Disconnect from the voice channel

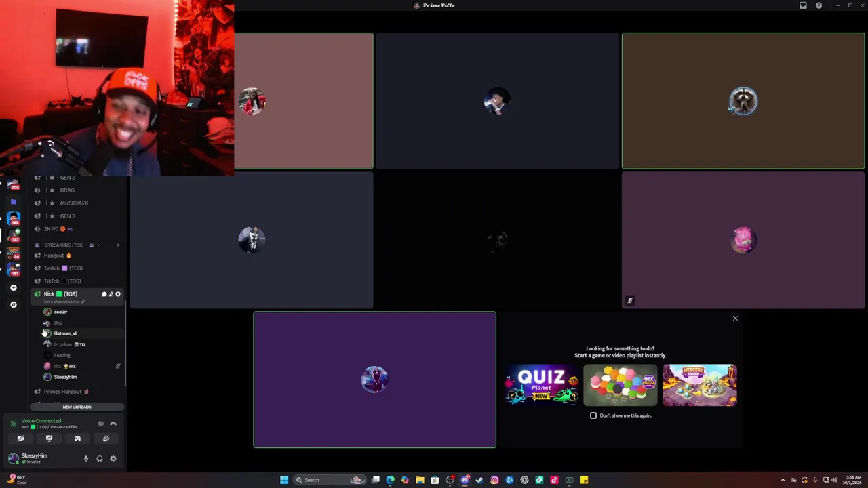click(113, 424)
